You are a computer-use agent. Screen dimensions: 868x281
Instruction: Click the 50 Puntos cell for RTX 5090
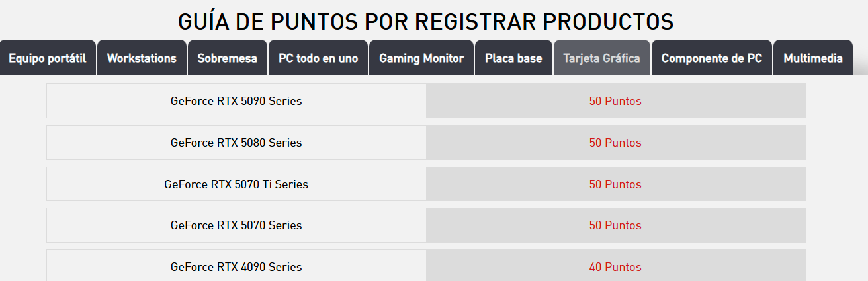click(616, 101)
